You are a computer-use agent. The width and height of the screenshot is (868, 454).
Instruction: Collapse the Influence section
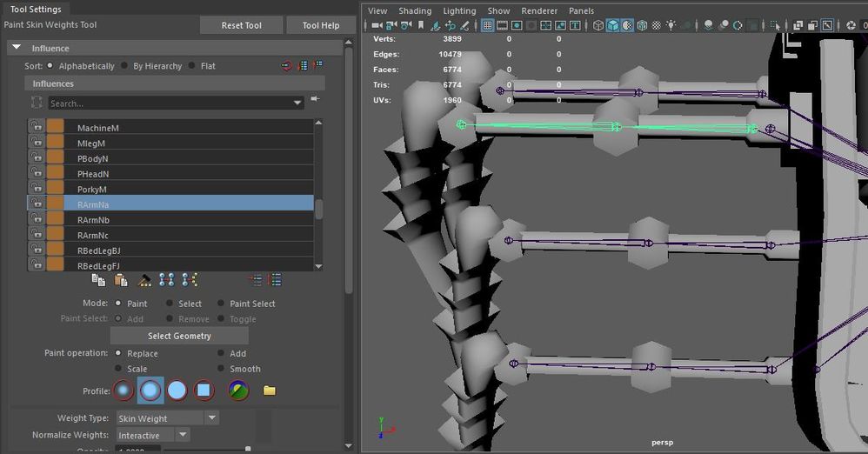coord(17,48)
